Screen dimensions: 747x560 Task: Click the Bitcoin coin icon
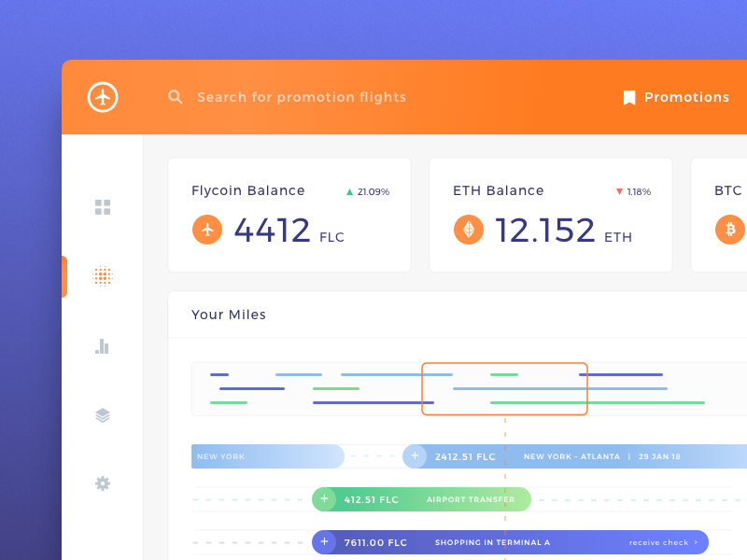pos(730,230)
